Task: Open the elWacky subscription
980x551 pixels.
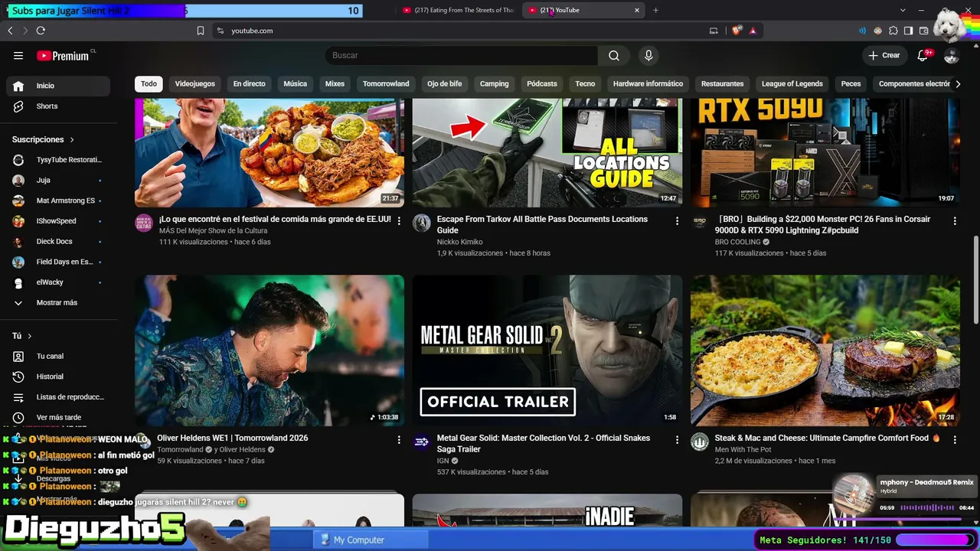Action: pyautogui.click(x=57, y=282)
